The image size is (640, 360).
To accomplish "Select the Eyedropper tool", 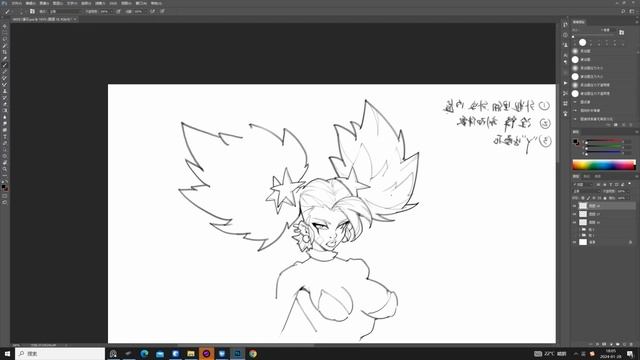I will pyautogui.click(x=5, y=59).
